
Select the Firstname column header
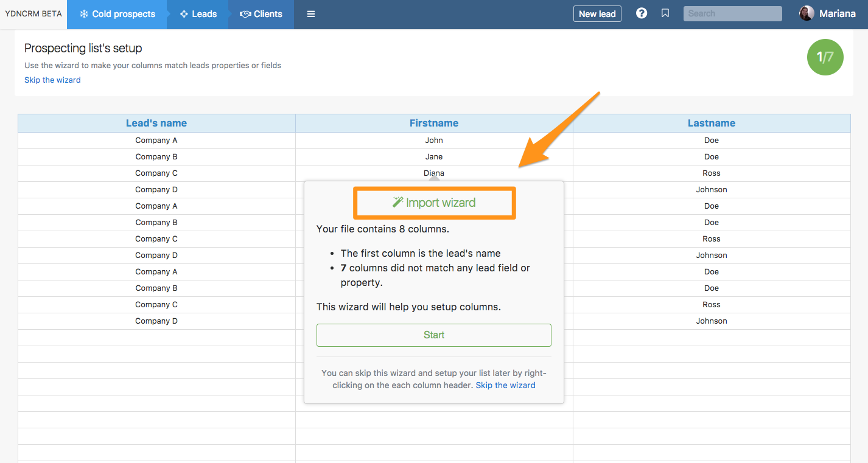pyautogui.click(x=434, y=123)
